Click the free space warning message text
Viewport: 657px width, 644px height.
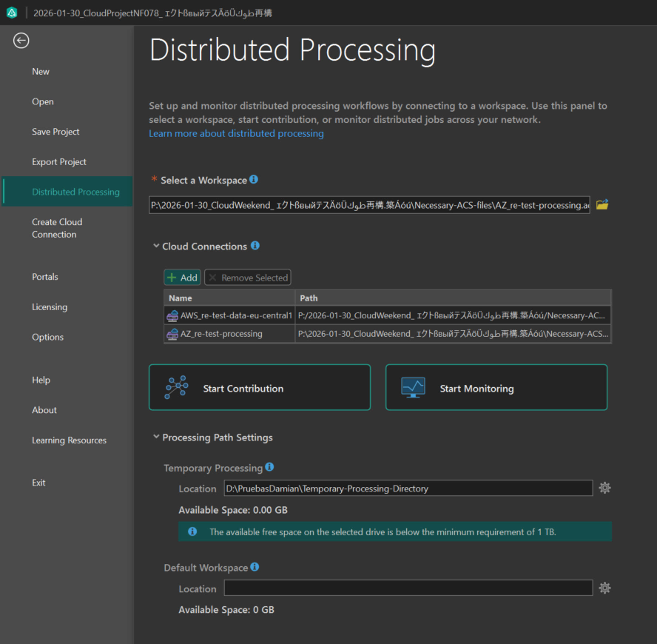(x=383, y=532)
